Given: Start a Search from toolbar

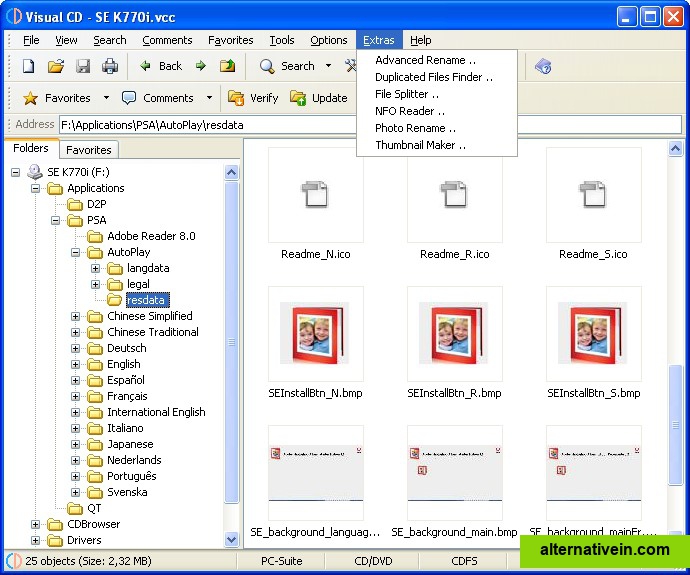Looking at the screenshot, I should pyautogui.click(x=287, y=66).
